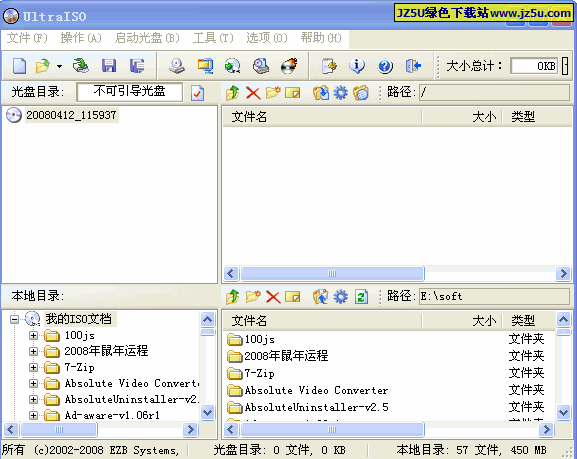This screenshot has height=459, width=577.
Task: Create new folder in local pane
Action: (x=253, y=297)
